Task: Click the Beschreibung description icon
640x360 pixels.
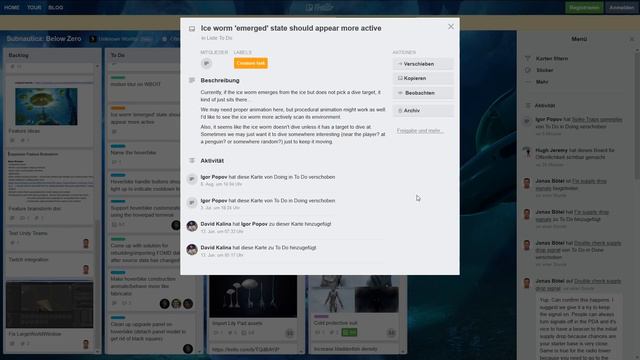Action: [x=192, y=80]
